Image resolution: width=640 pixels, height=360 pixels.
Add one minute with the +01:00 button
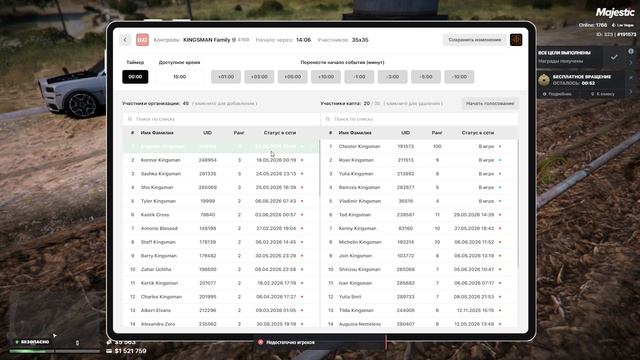(x=226, y=77)
